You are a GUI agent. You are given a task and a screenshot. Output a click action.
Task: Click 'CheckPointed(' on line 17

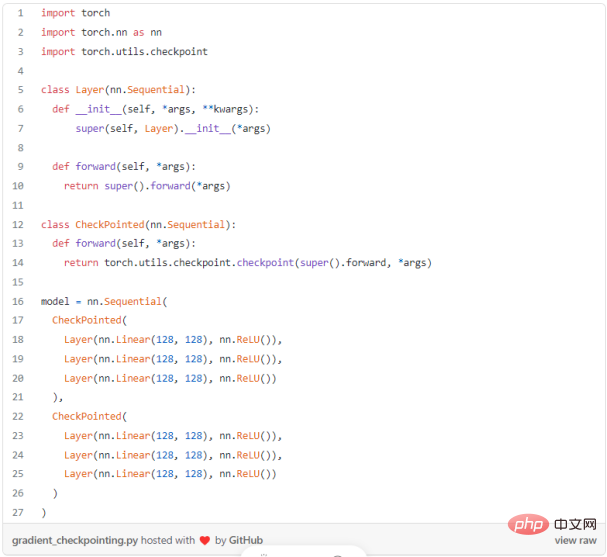89,320
